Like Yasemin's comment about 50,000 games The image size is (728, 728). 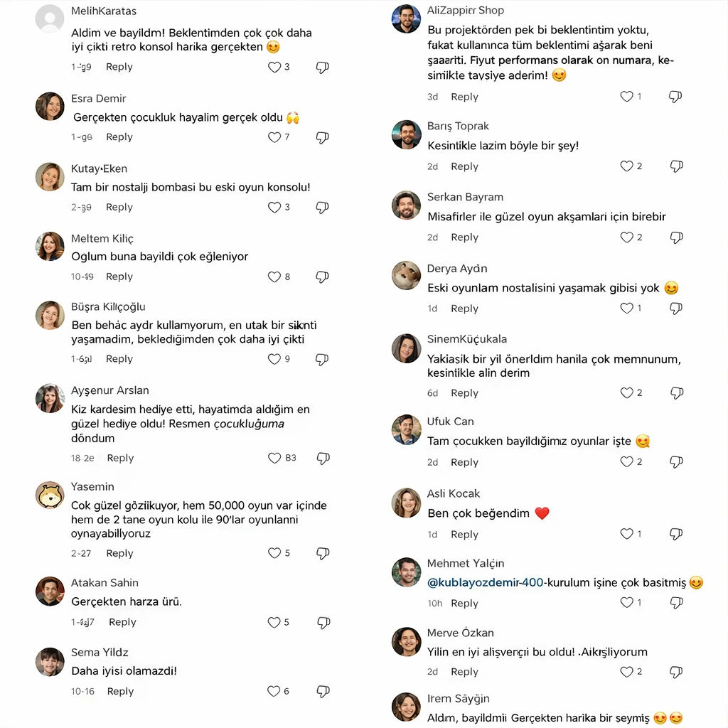[274, 553]
